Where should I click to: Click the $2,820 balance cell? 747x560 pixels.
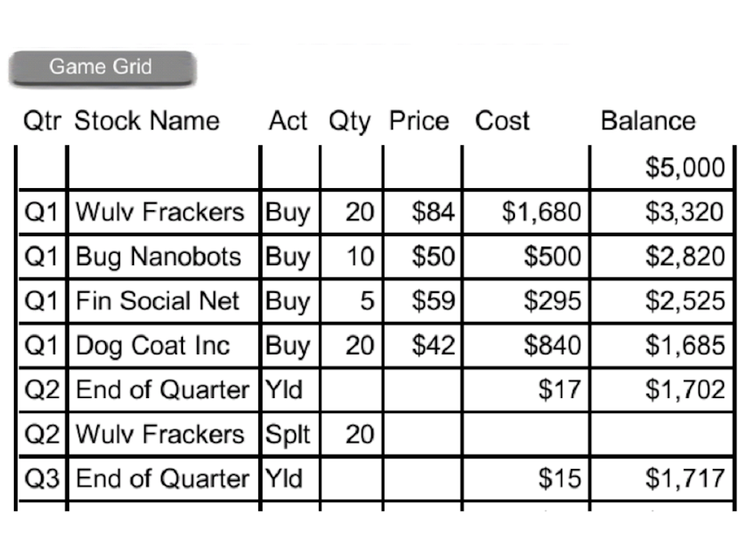click(x=661, y=256)
